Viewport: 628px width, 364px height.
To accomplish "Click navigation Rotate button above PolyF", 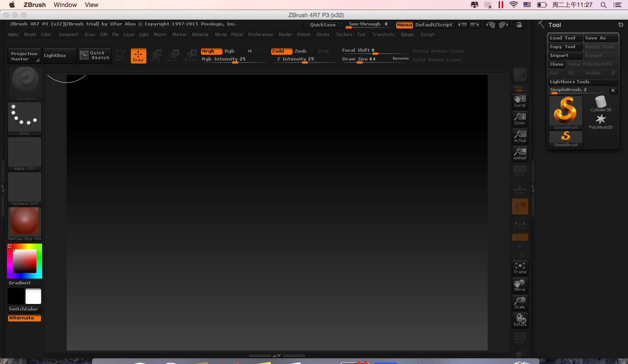I will pos(520,320).
